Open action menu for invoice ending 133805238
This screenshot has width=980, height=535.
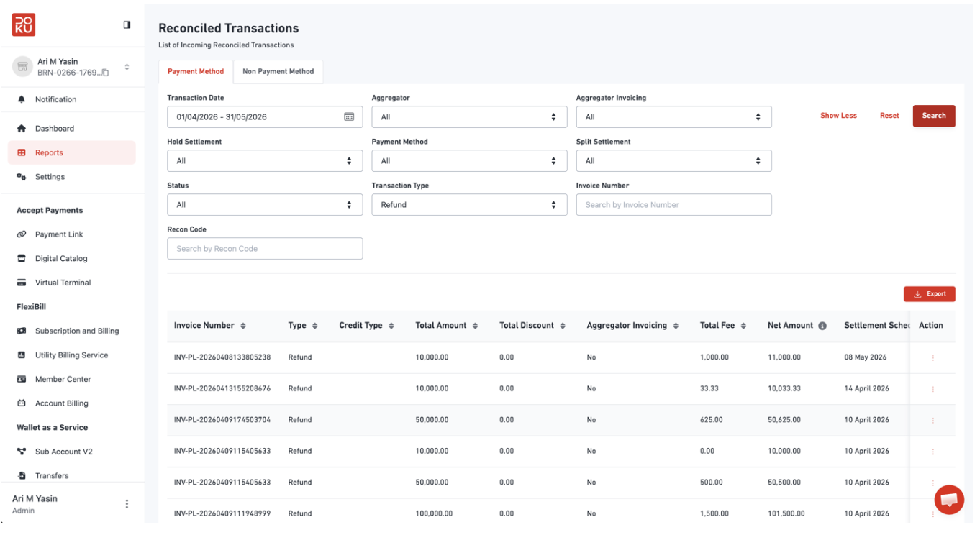point(933,357)
